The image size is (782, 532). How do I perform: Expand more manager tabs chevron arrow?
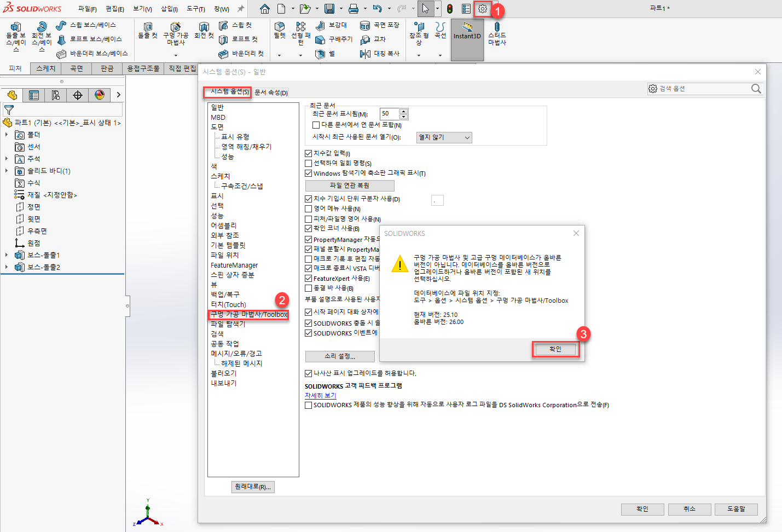coord(118,95)
